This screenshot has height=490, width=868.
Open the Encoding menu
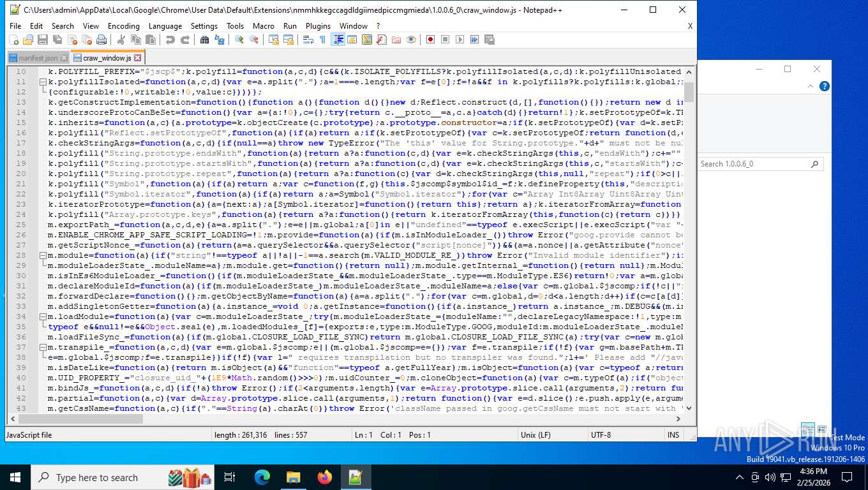tap(124, 26)
